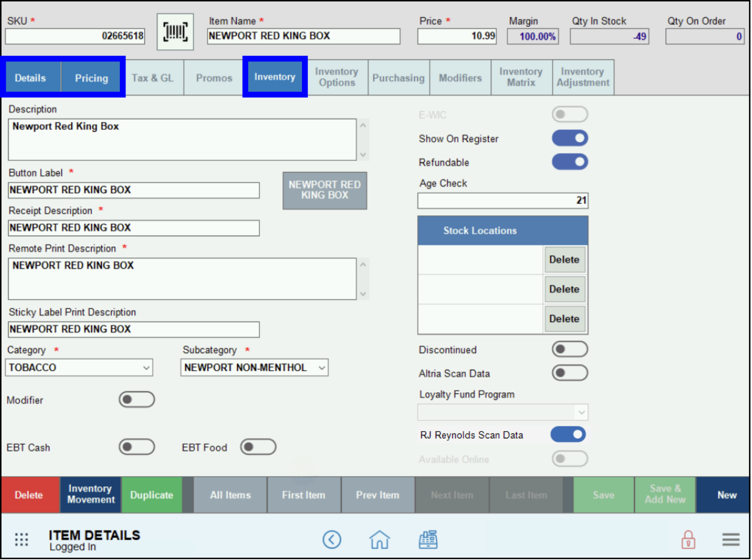Click the Inventory Movement button
752x560 pixels.
coord(91,494)
